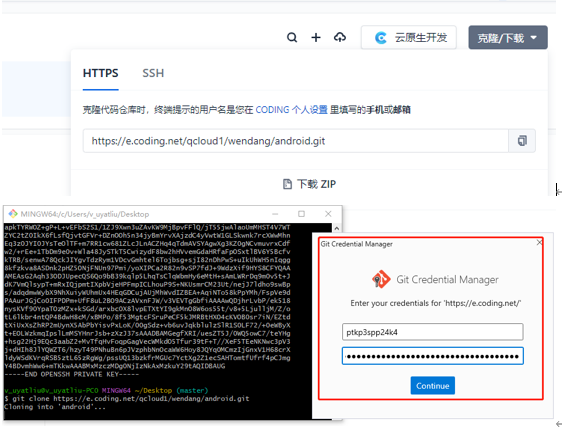Image resolution: width=562 pixels, height=428 pixels.
Task: Click the username field containing ptkp3spp24k4
Action: [x=433, y=332]
